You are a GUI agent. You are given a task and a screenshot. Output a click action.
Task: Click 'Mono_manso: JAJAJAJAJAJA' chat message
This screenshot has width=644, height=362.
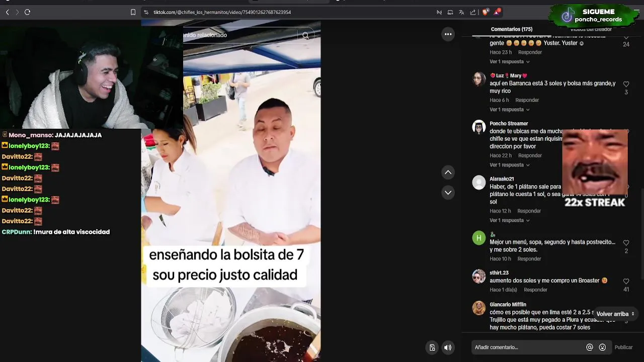tap(52, 135)
